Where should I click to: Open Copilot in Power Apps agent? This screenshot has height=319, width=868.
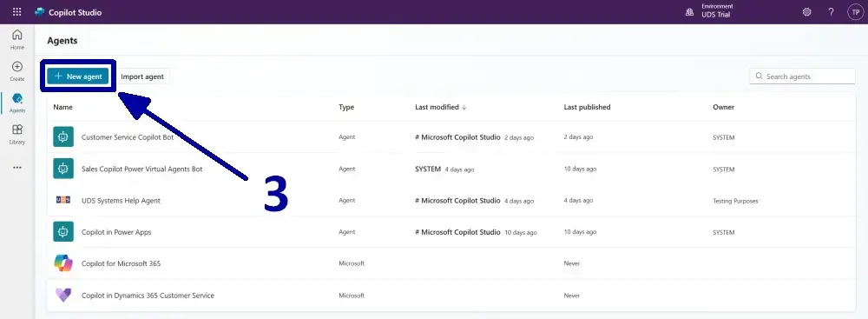point(116,232)
